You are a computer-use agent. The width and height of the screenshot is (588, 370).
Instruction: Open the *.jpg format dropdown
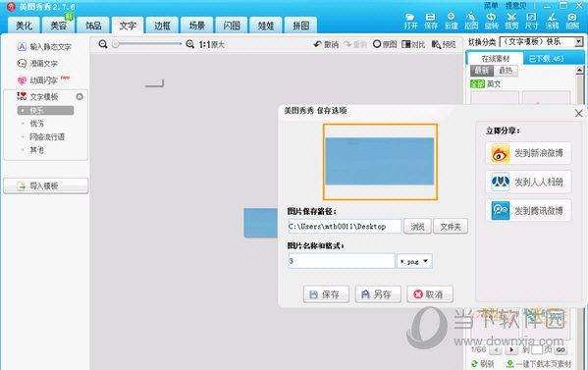pyautogui.click(x=414, y=261)
